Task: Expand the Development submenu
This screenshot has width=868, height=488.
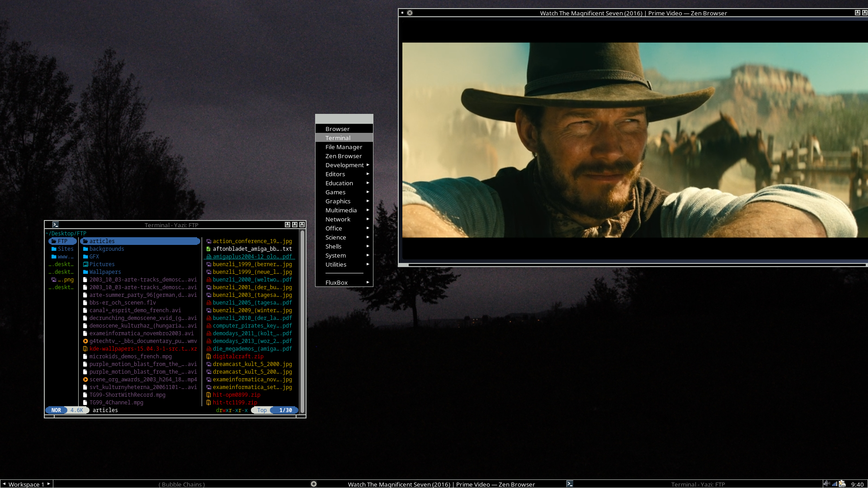Action: coord(344,165)
